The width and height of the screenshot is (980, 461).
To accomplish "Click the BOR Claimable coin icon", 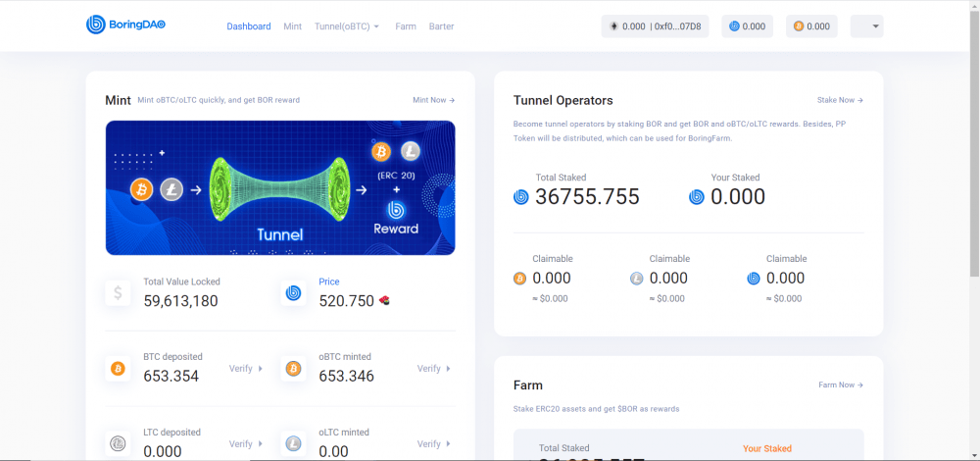I will (754, 279).
